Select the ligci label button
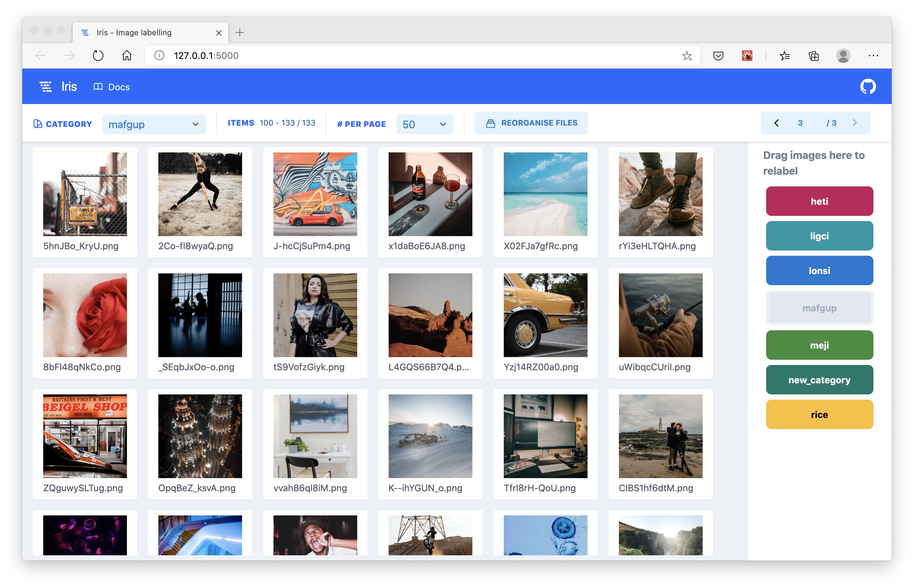 pyautogui.click(x=819, y=236)
